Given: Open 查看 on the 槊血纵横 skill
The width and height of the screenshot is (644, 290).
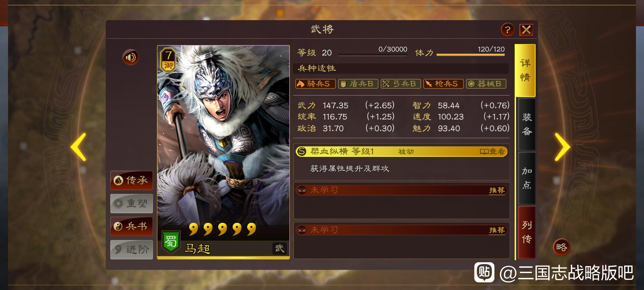Looking at the screenshot, I should pos(492,152).
